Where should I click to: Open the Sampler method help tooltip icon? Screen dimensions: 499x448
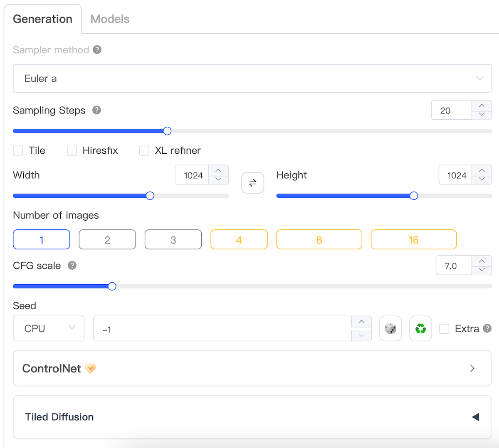(97, 49)
